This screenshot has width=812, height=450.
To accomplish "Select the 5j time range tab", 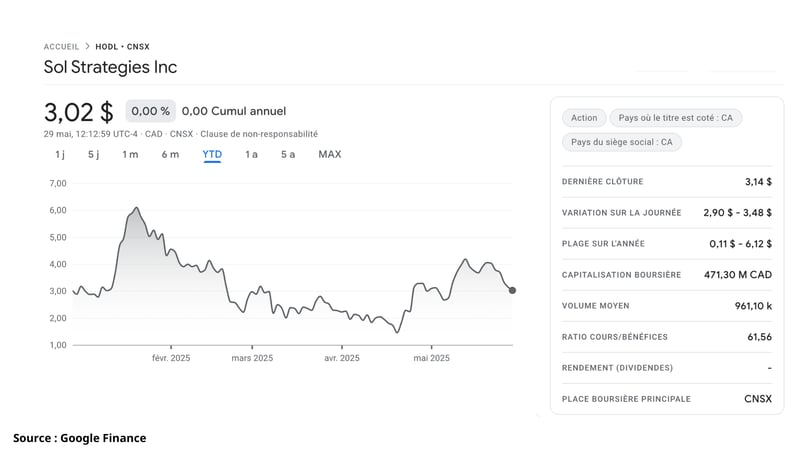I will coord(94,154).
